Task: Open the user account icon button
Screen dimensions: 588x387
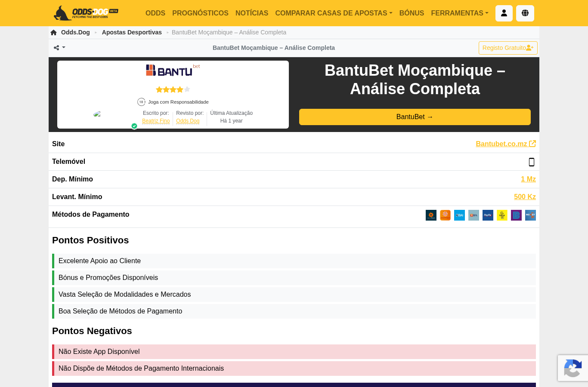Action: tap(504, 13)
